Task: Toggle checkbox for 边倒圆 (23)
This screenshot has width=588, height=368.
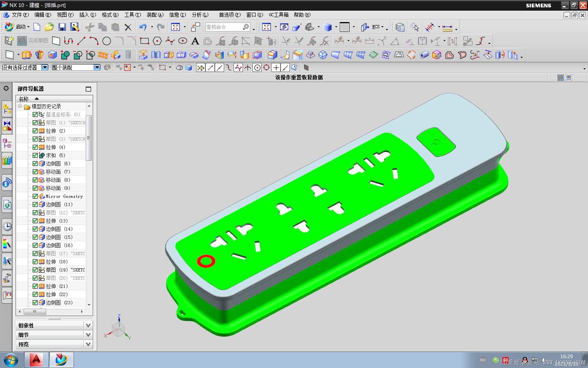Action: pos(35,303)
